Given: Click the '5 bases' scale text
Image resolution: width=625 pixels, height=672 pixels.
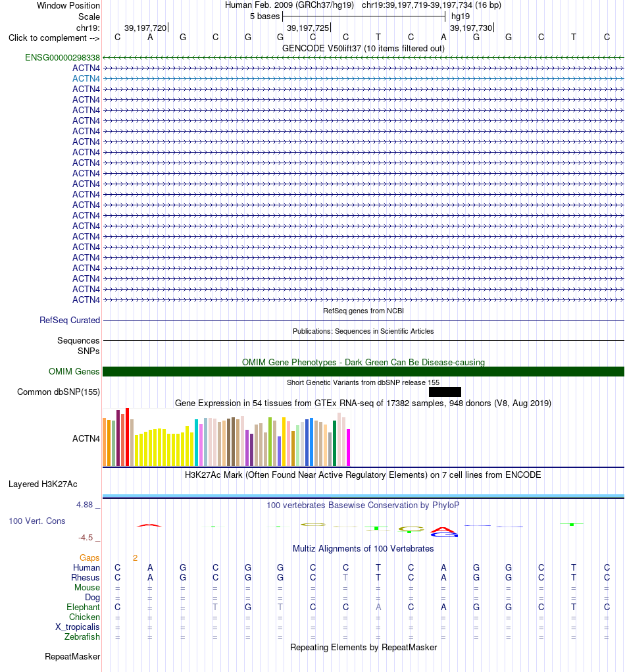Looking at the screenshot, I should pos(264,16).
